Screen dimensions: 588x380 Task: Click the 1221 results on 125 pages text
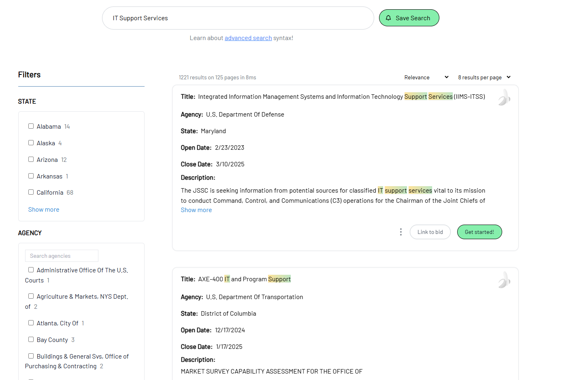tap(217, 77)
